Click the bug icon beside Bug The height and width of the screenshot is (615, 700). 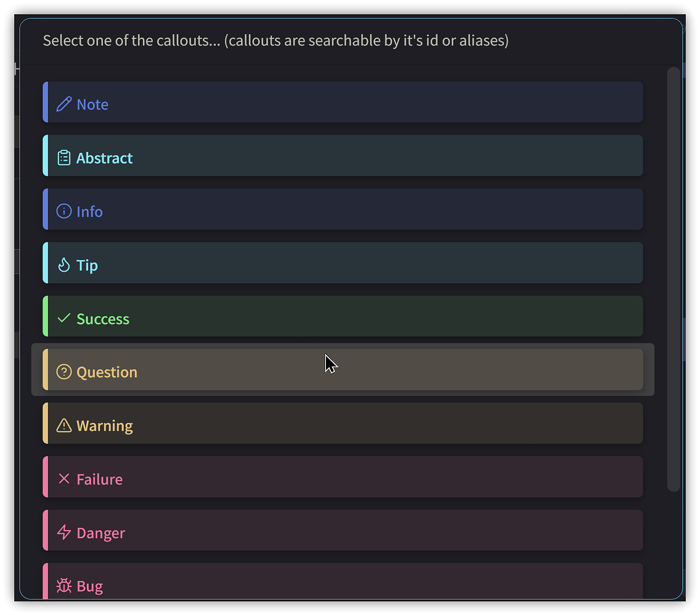pyautogui.click(x=63, y=586)
